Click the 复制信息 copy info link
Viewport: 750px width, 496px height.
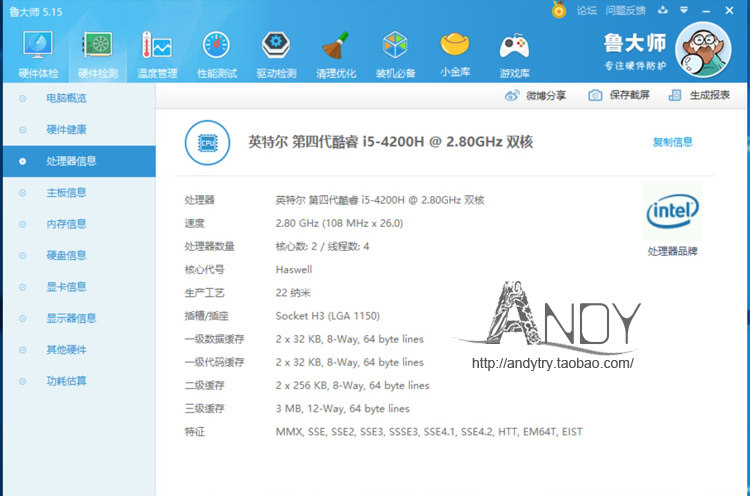(673, 142)
